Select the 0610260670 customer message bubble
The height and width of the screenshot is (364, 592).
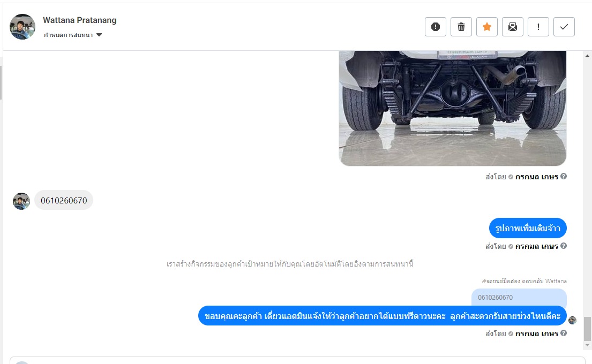click(x=64, y=200)
